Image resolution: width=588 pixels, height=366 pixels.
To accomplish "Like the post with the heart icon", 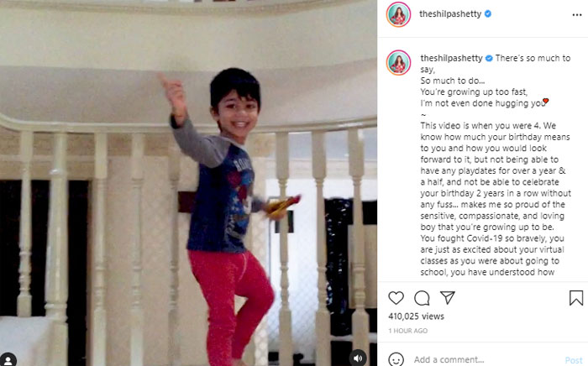I will click(396, 298).
